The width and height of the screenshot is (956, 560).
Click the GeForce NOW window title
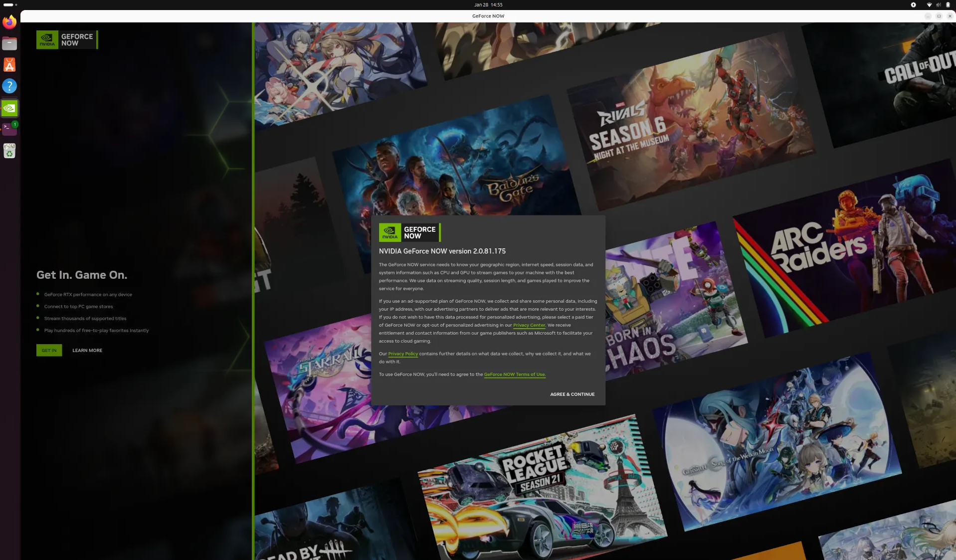coord(488,16)
